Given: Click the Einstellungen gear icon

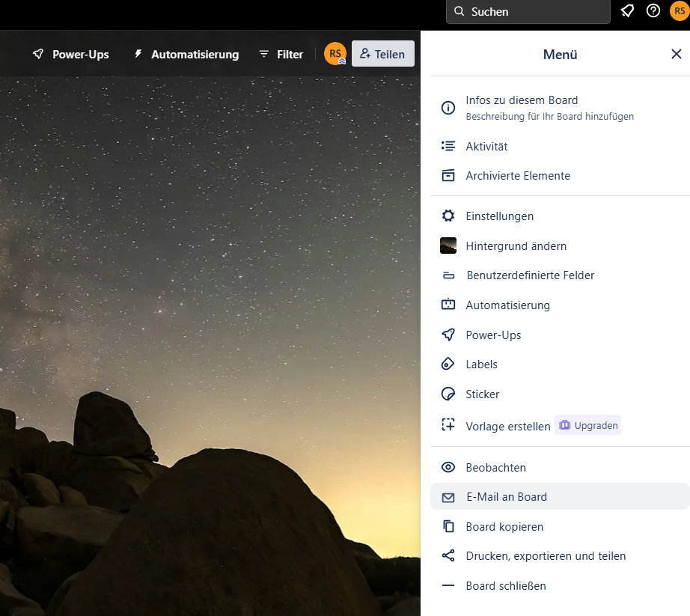Looking at the screenshot, I should click(x=448, y=216).
